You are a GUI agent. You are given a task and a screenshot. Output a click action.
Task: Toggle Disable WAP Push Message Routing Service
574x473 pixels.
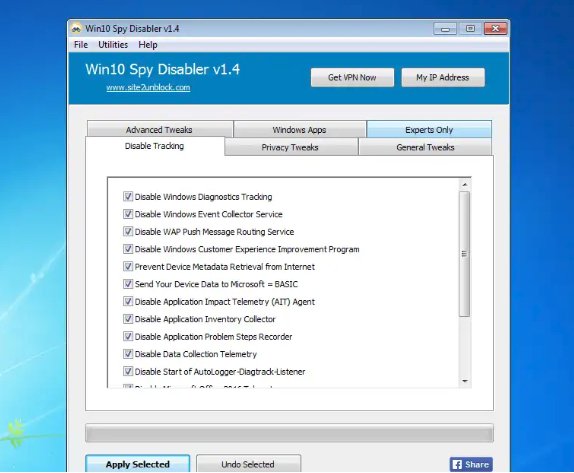pos(128,231)
